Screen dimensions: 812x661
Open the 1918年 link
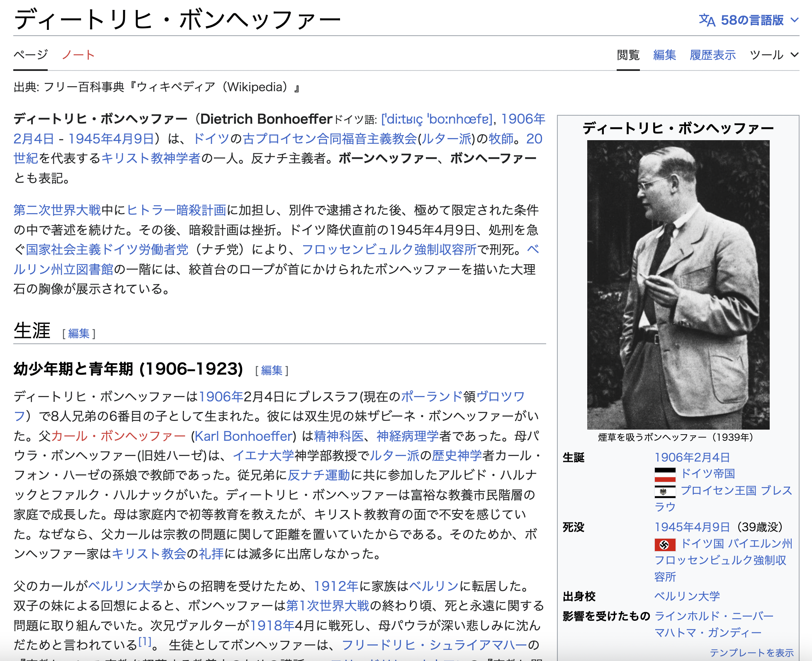point(272,626)
